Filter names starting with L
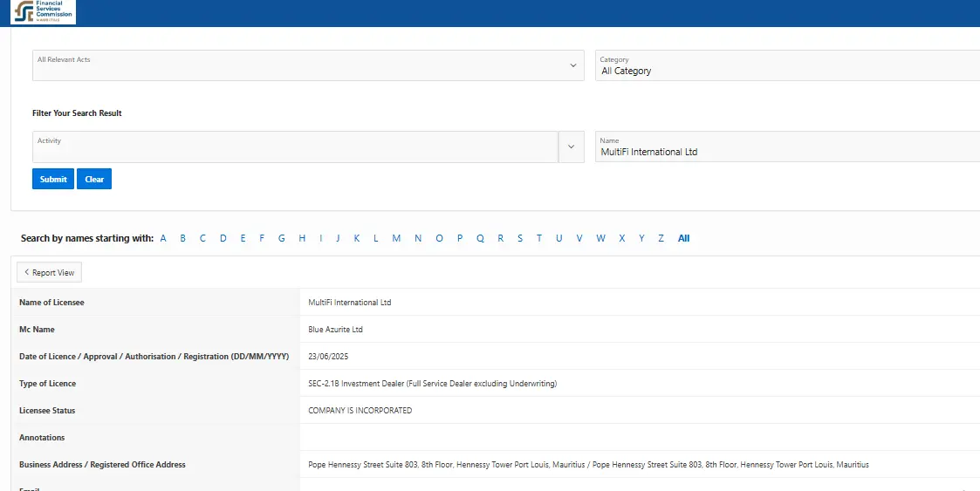 (x=375, y=238)
